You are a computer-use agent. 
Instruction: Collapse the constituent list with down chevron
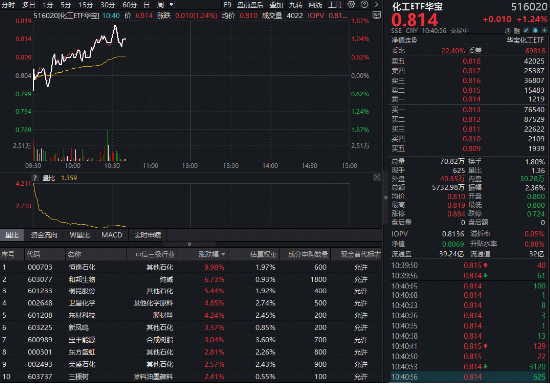[x=189, y=244]
